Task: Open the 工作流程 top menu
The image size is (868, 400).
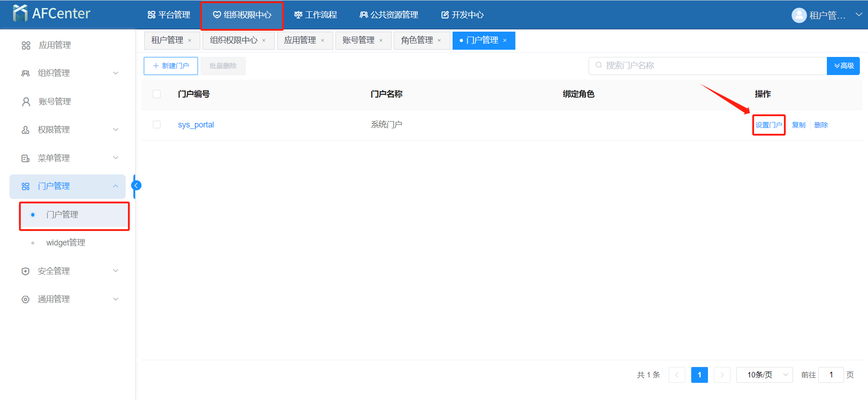Action: 316,15
